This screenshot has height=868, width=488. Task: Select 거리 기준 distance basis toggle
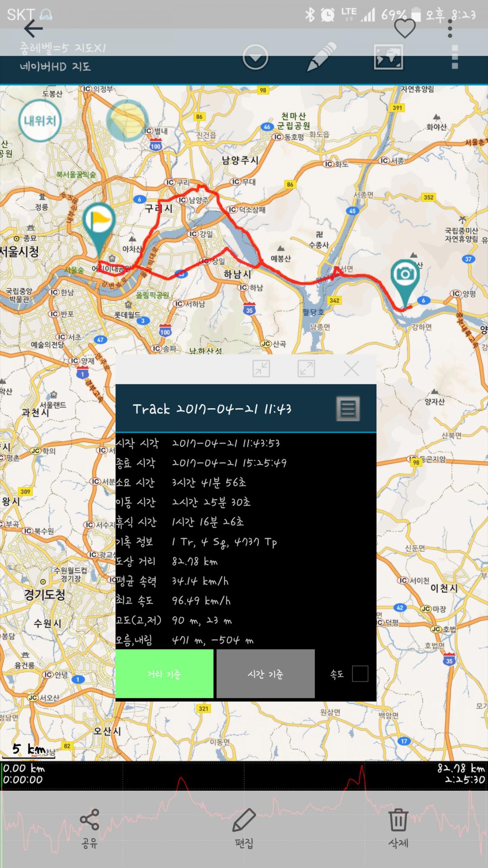click(x=164, y=674)
